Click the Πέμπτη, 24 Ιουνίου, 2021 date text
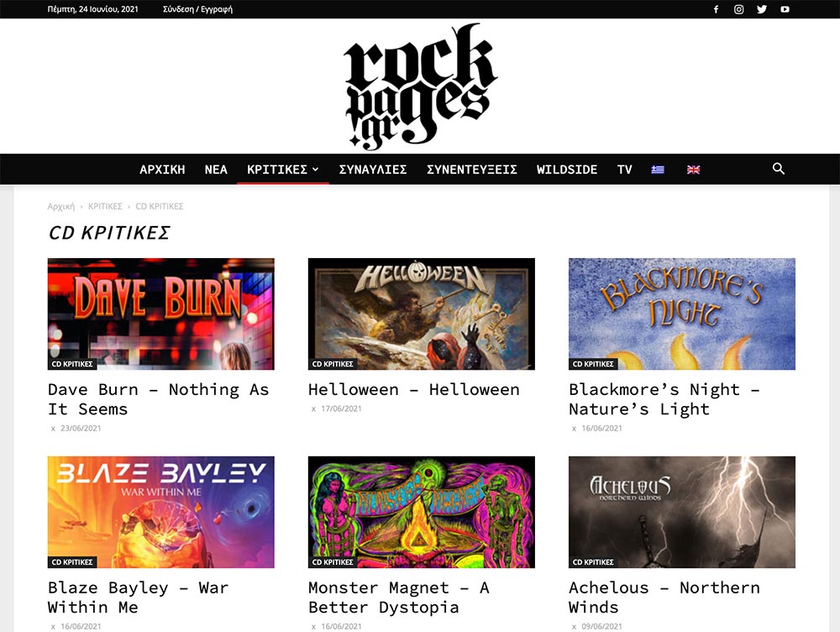 click(92, 9)
